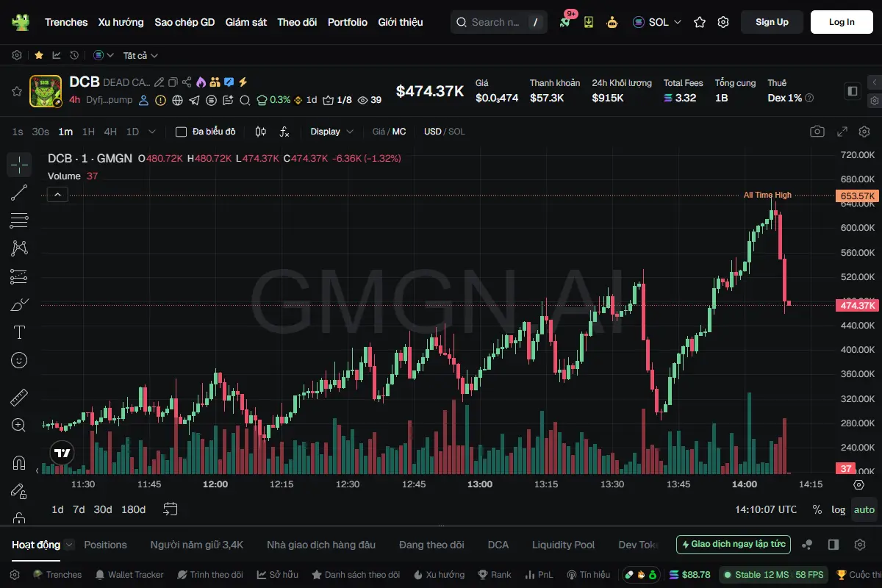Enable the Đa biểu đồ checkbox
Screen dimensions: 882x588
pos(181,132)
